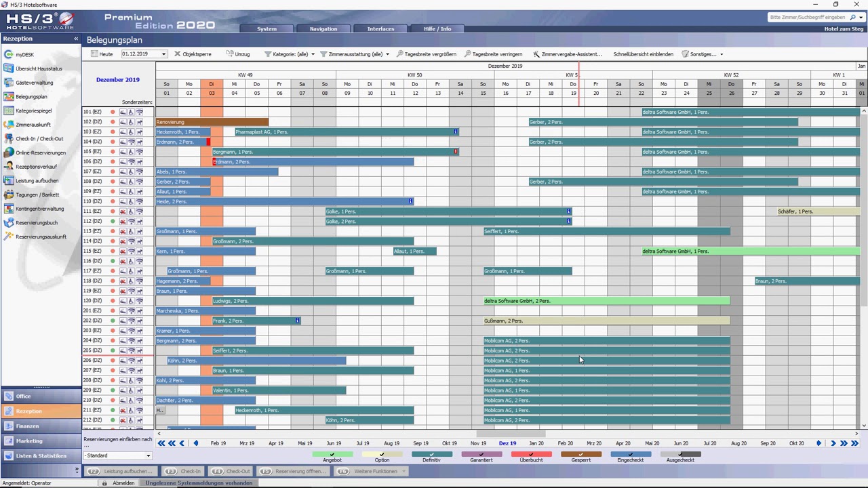Toggle the Option legend color filter
The image size is (868, 488).
tap(382, 455)
